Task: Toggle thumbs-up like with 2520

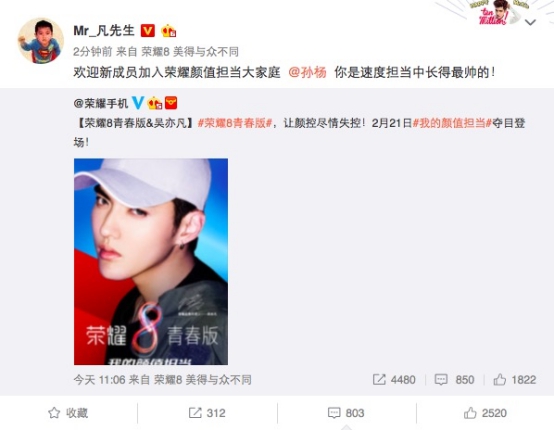Action: pos(485,413)
